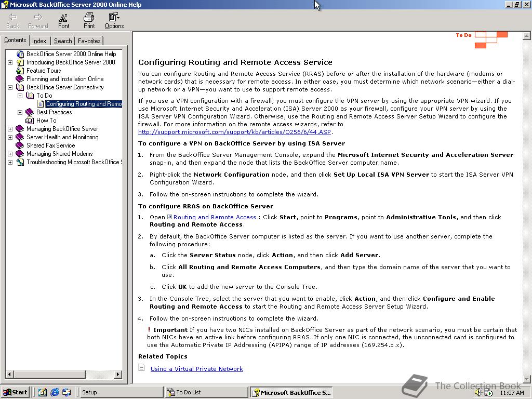The width and height of the screenshot is (532, 399).
Task: Click the page icon beside Using a Virtual Private Network
Action: [142, 368]
